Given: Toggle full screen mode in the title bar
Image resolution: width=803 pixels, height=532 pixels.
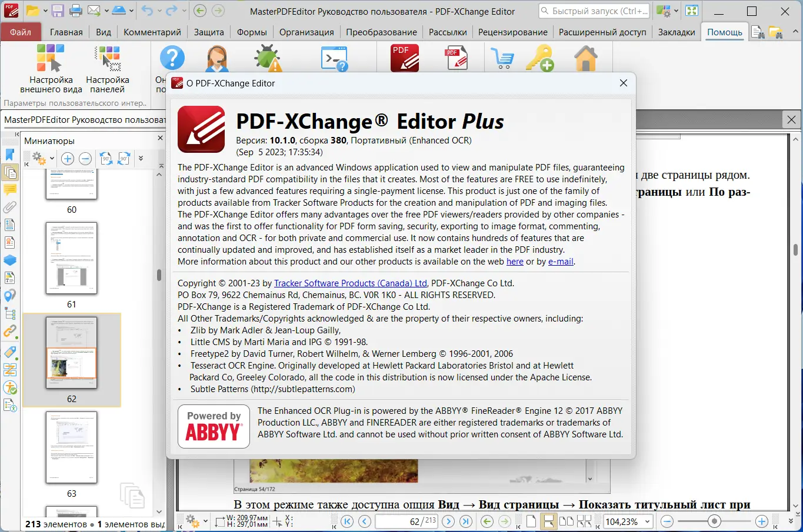Looking at the screenshot, I should click(x=692, y=11).
